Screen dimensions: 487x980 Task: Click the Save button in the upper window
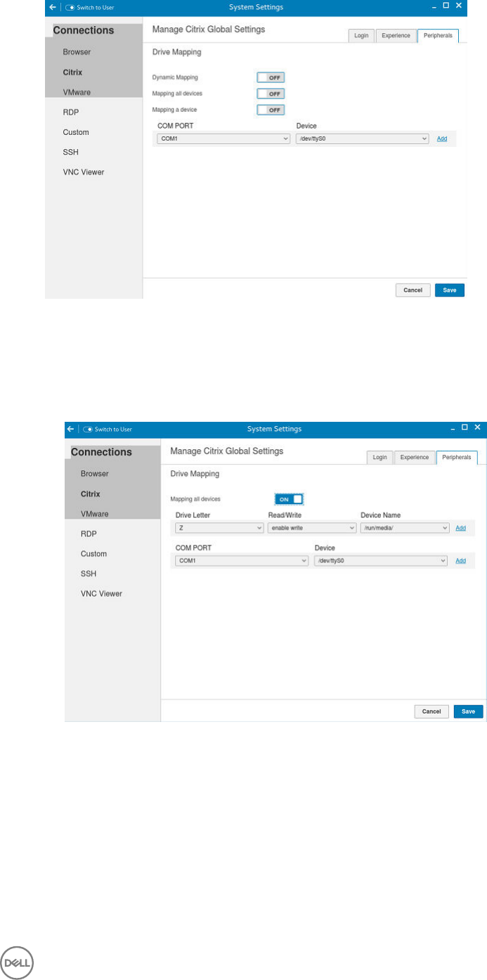tap(450, 290)
